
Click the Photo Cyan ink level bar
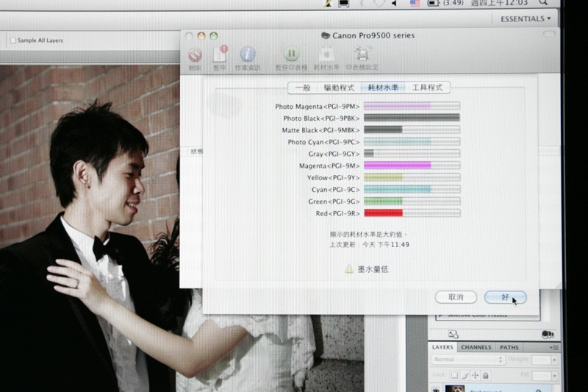(x=412, y=142)
